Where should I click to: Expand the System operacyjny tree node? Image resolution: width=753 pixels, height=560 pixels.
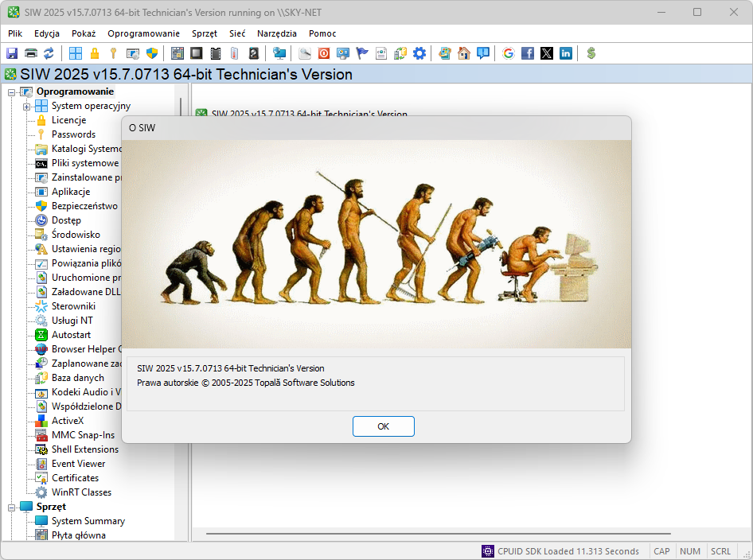click(x=27, y=107)
